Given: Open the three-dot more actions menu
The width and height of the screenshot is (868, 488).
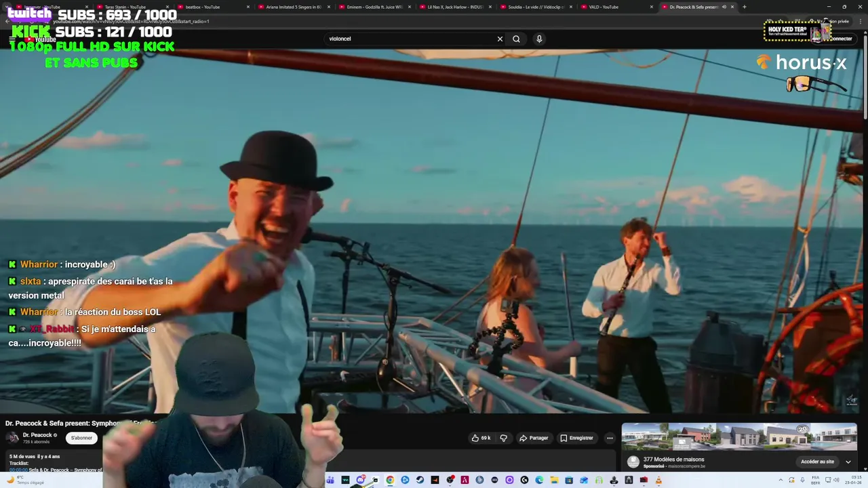Looking at the screenshot, I should coord(610,438).
